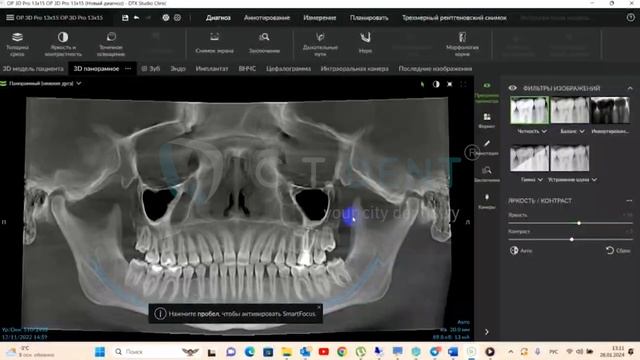The height and width of the screenshot is (360, 640).
Task: Toggle the image filters eye icon
Action: pyautogui.click(x=513, y=88)
